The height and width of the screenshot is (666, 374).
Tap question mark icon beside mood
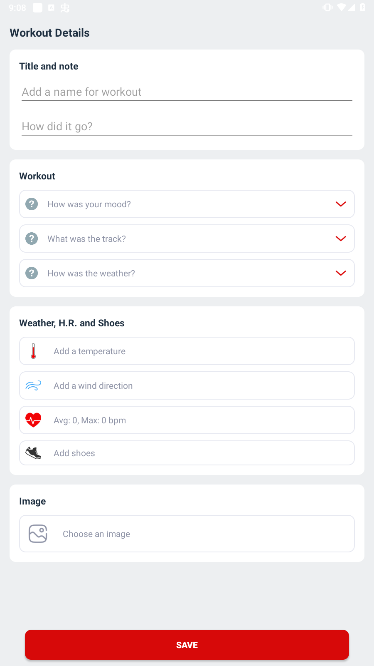click(31, 204)
